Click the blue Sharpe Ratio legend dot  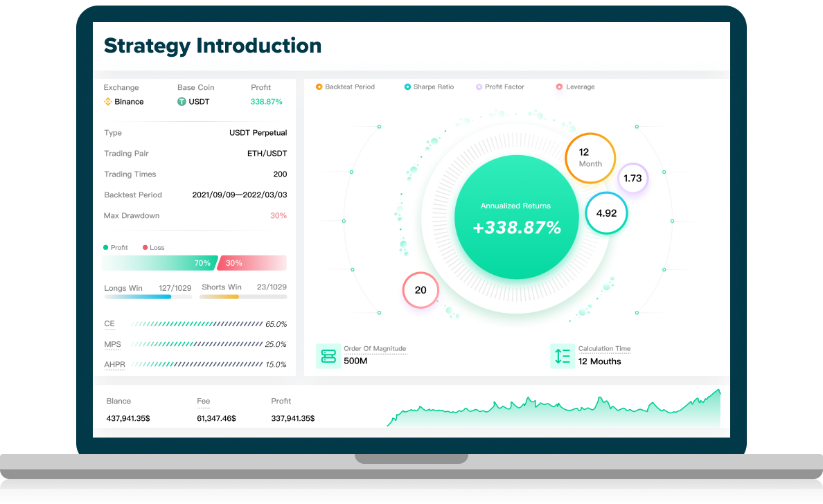tap(407, 87)
